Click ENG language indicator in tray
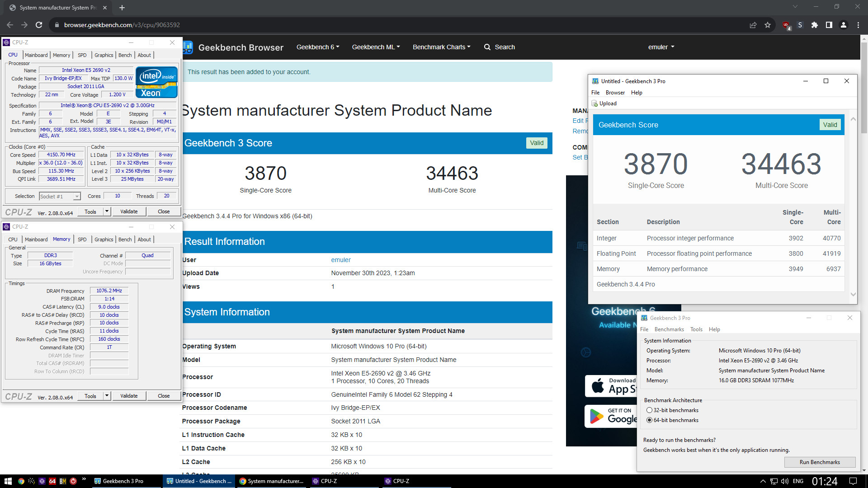The width and height of the screenshot is (868, 488). pyautogui.click(x=798, y=481)
